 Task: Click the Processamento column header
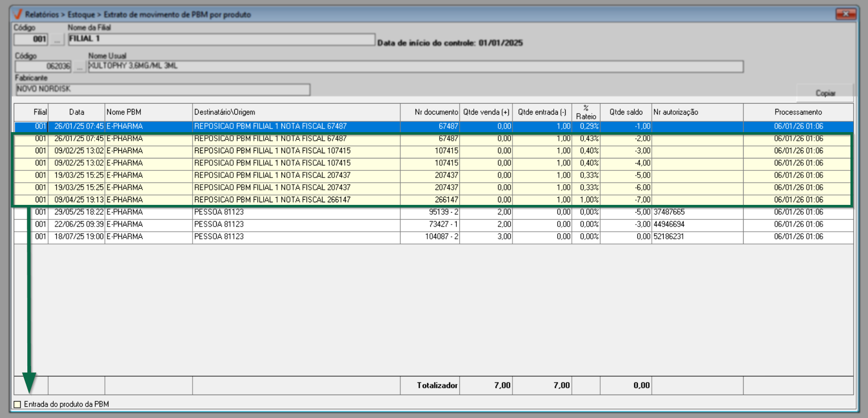798,112
